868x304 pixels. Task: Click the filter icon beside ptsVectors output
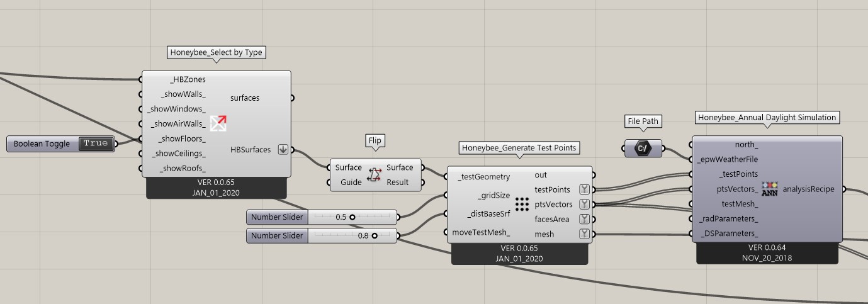(584, 205)
